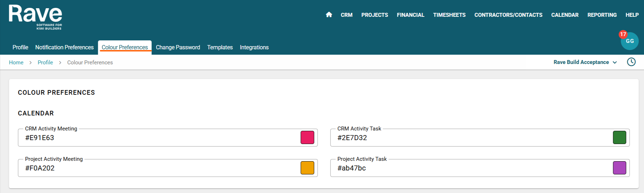This screenshot has width=644, height=193.
Task: Open the Templates tab
Action: [x=220, y=47]
